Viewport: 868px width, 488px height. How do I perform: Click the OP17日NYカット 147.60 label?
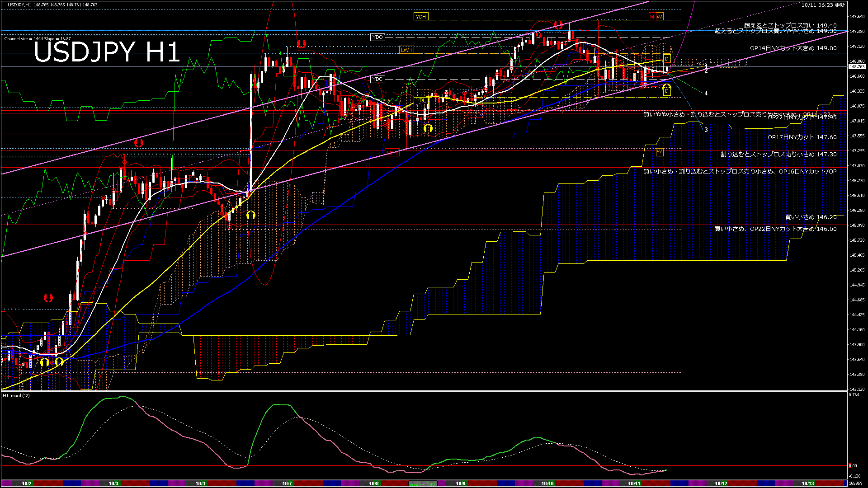point(802,137)
